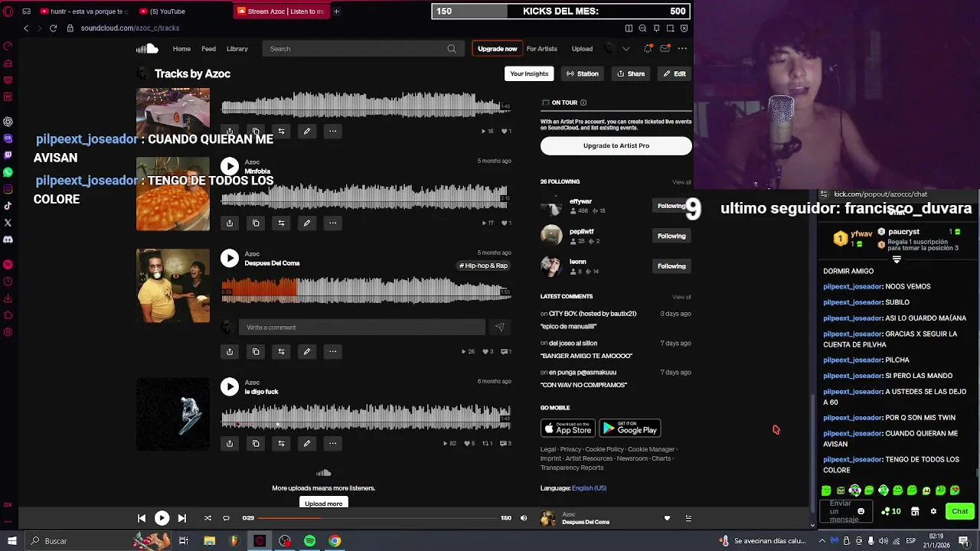Viewport: 980px width, 551px height.
Task: Open Your Insights
Action: pos(529,73)
